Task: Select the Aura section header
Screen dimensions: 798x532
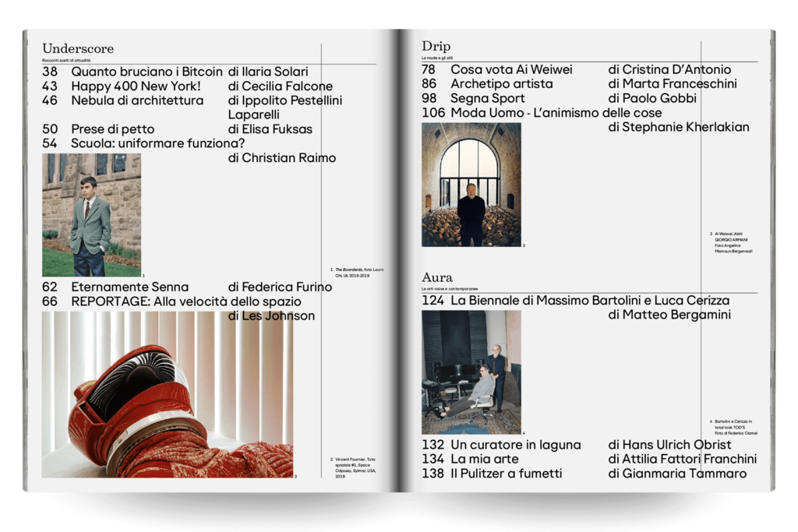Action: (439, 277)
